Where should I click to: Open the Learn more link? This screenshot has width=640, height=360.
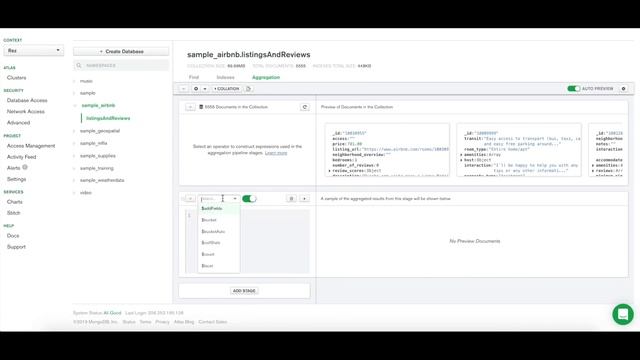point(276,153)
